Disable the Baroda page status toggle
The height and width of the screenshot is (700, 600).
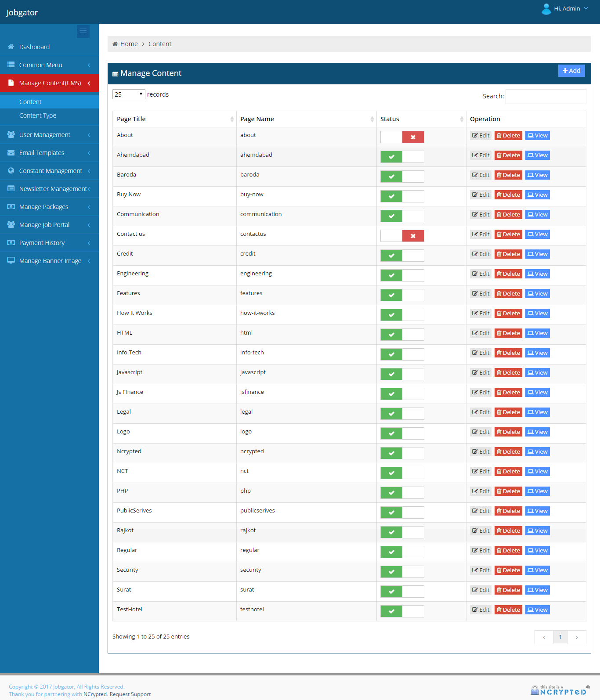click(402, 177)
